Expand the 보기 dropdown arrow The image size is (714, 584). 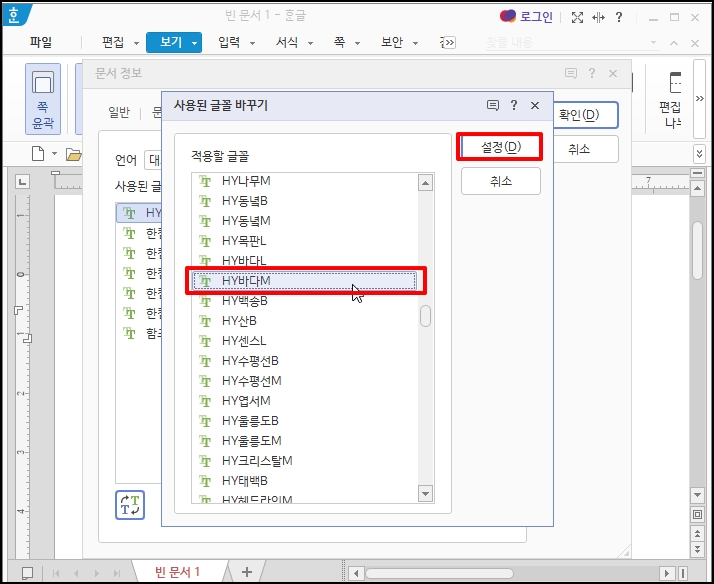click(194, 44)
